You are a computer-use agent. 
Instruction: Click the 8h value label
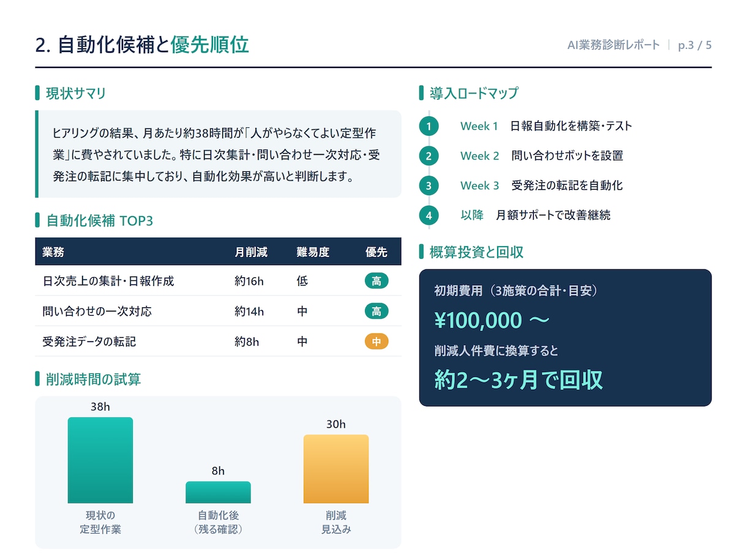coord(218,471)
